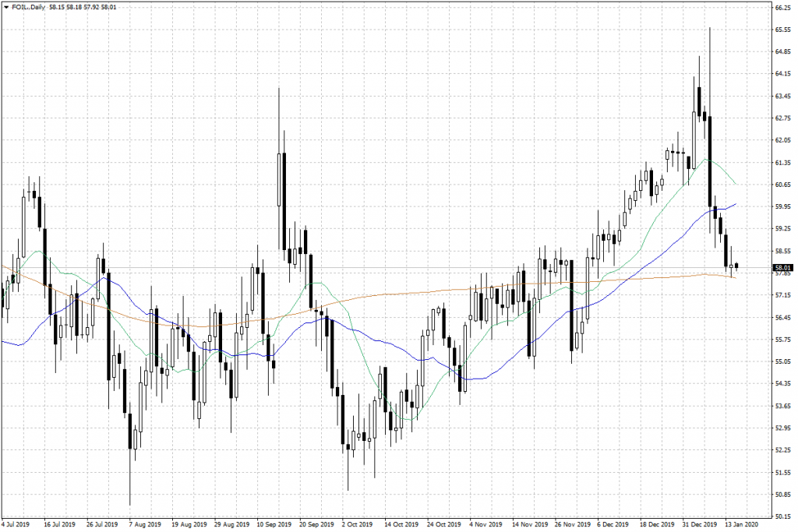
Task: Click the 7 Aug 2019 date label
Action: click(x=145, y=524)
